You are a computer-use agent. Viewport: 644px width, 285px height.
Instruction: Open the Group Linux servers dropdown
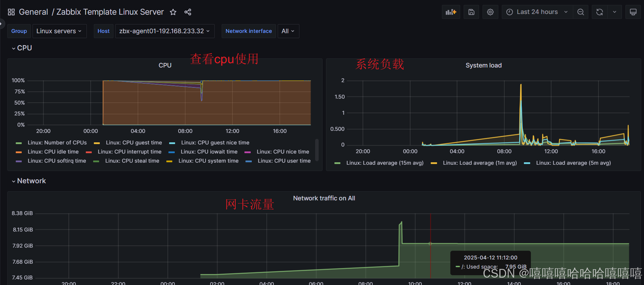click(59, 31)
